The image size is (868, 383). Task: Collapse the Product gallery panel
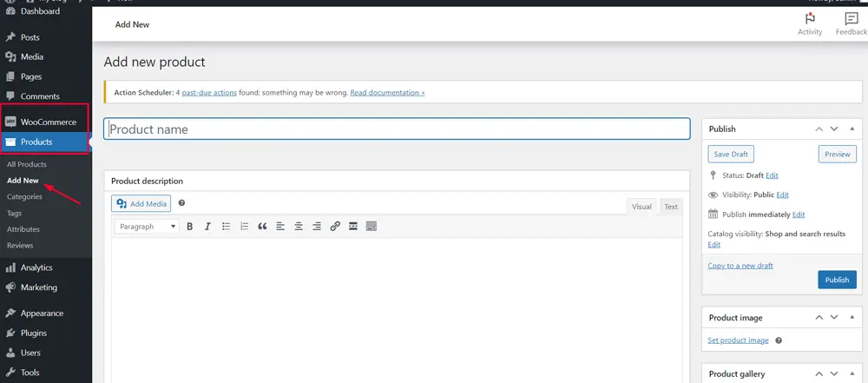(x=852, y=374)
